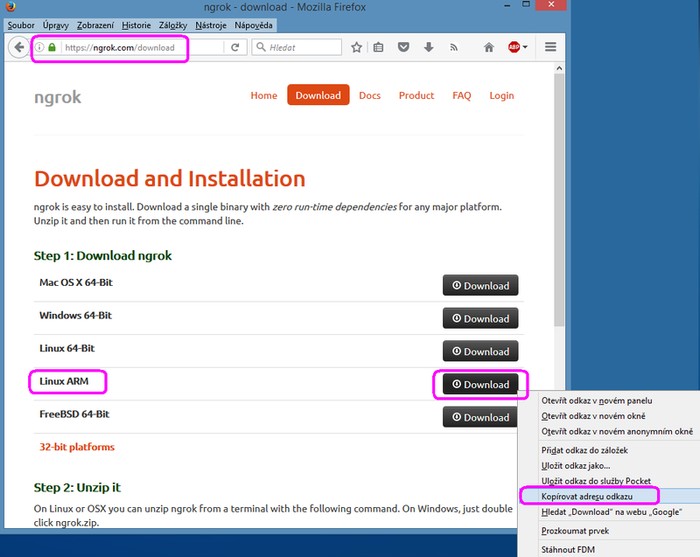The width and height of the screenshot is (700, 557).
Task: Click the browser back arrow button
Action: pyautogui.click(x=19, y=47)
